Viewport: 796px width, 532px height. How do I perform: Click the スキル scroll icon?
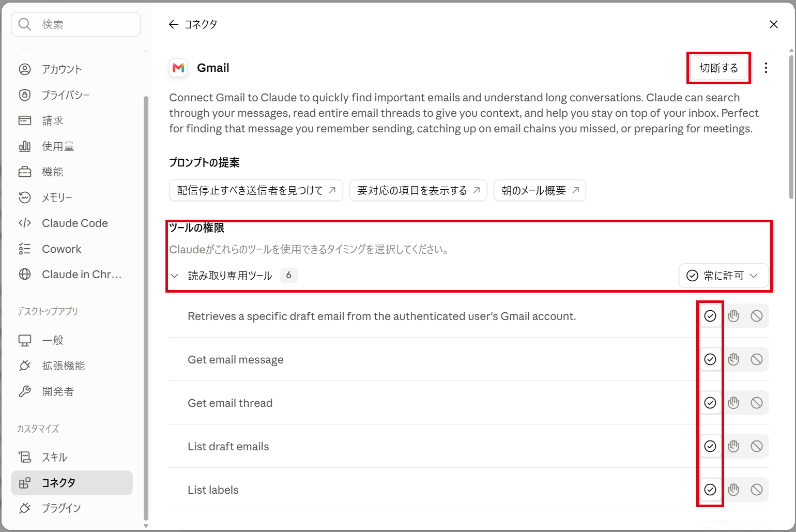(x=25, y=457)
